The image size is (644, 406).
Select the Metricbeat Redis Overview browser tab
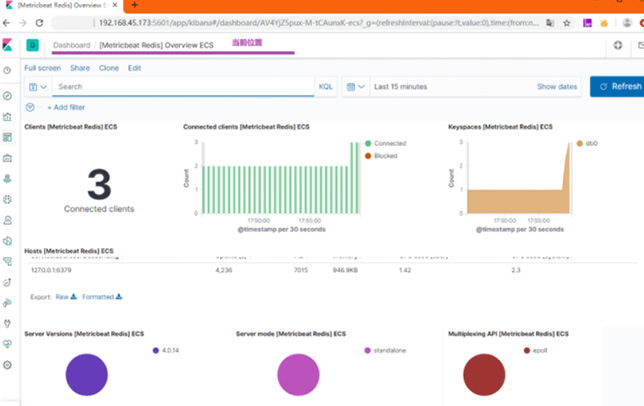60,5
